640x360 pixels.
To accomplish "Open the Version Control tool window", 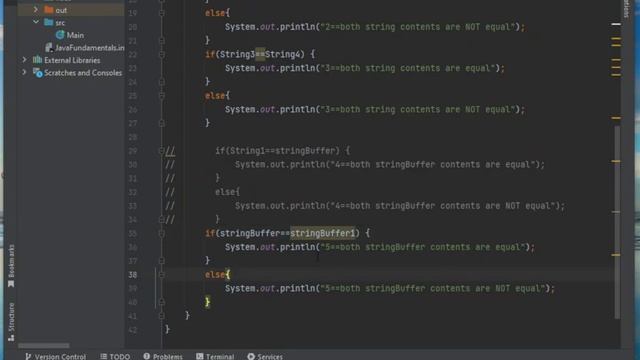I will (56, 356).
